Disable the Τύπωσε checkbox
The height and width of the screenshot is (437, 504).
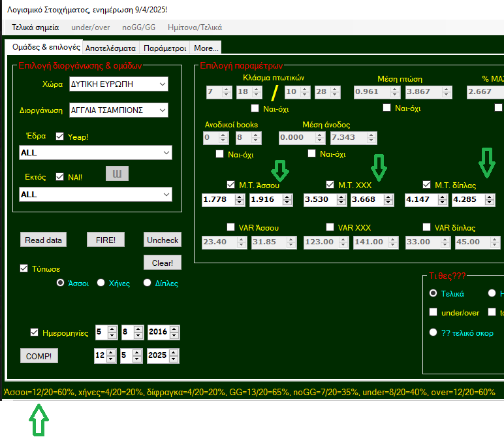[24, 268]
